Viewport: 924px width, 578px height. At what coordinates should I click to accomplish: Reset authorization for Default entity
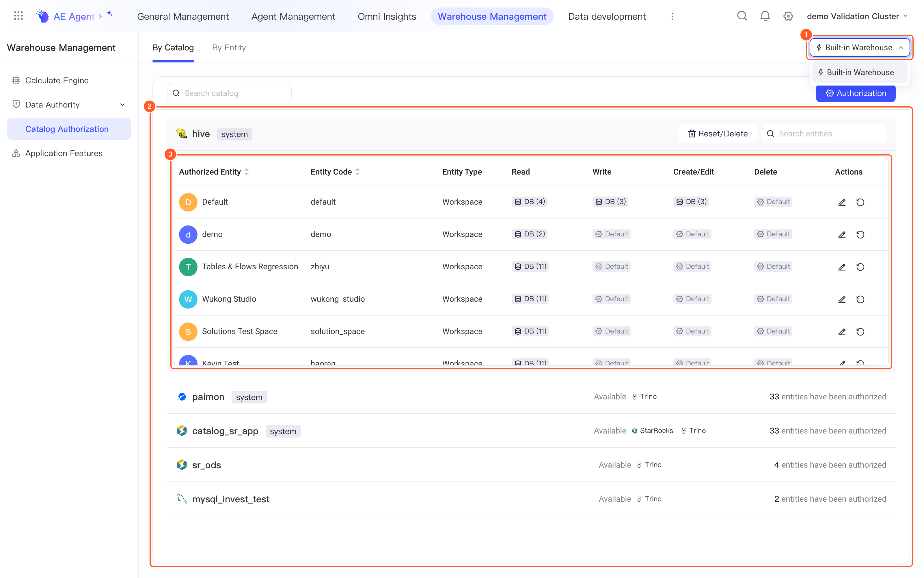[x=860, y=202]
